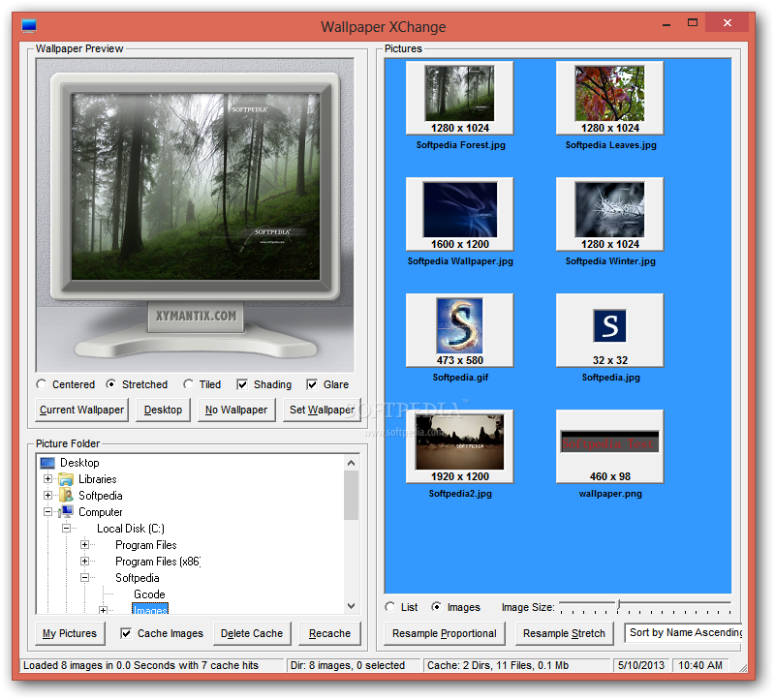Collapse the Computer tree node

point(47,512)
